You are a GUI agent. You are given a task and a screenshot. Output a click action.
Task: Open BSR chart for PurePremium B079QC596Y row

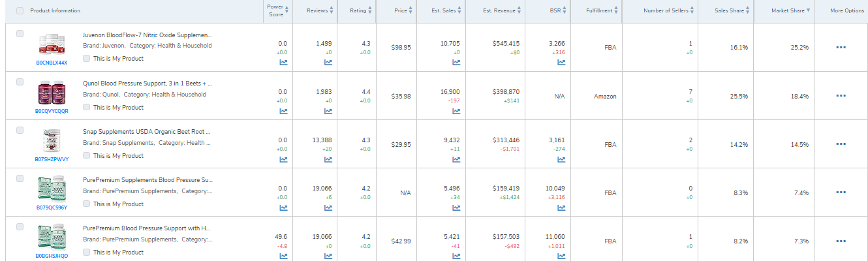561,207
